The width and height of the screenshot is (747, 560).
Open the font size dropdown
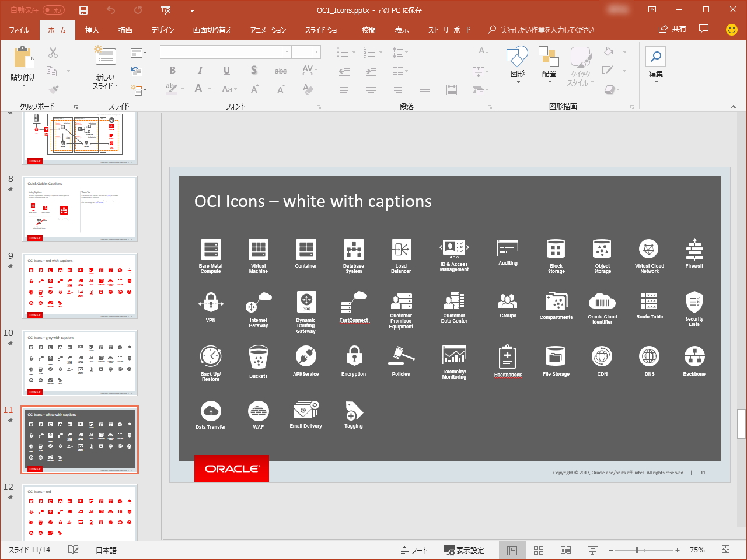pos(317,52)
